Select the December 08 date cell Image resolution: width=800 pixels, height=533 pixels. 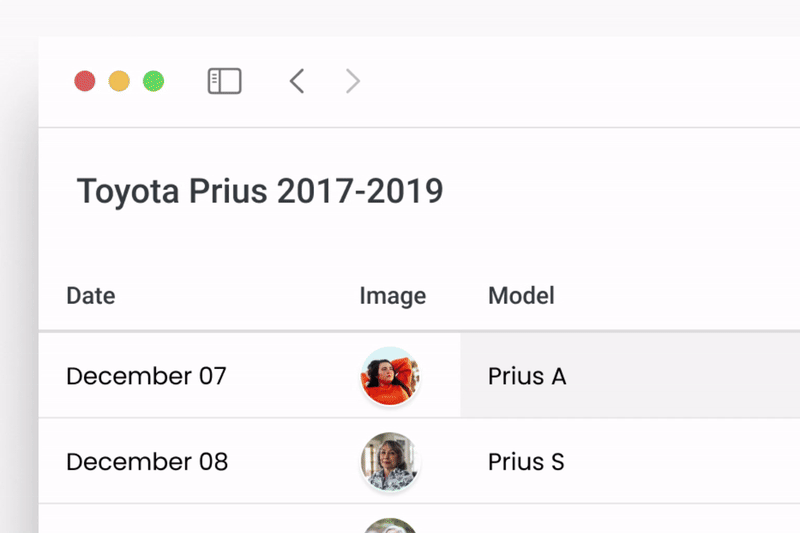pos(147,462)
